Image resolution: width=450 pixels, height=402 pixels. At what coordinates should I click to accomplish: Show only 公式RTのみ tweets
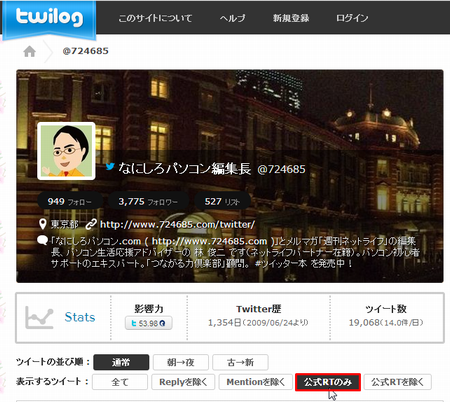328,382
